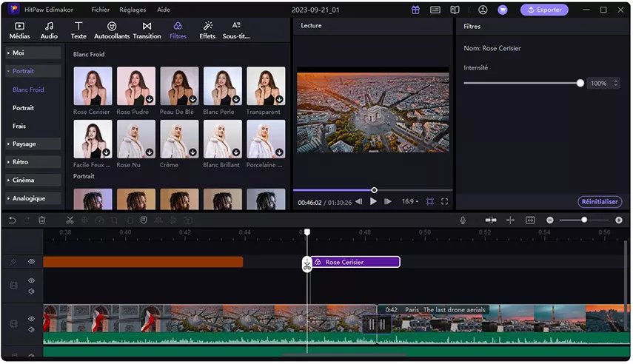Image resolution: width=633 pixels, height=364 pixels.
Task: Open the Sous-titres tab
Action: point(236,30)
